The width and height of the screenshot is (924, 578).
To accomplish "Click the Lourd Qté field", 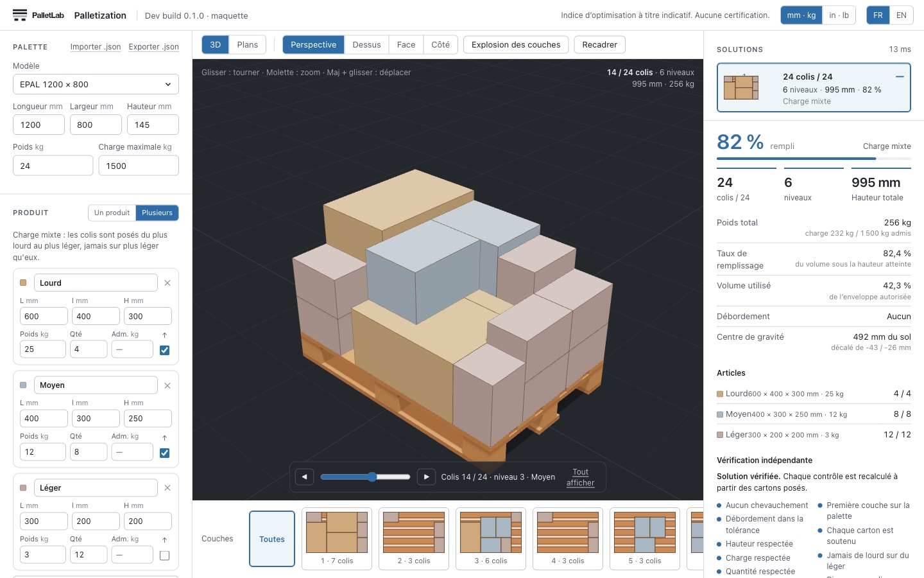I will tap(89, 349).
